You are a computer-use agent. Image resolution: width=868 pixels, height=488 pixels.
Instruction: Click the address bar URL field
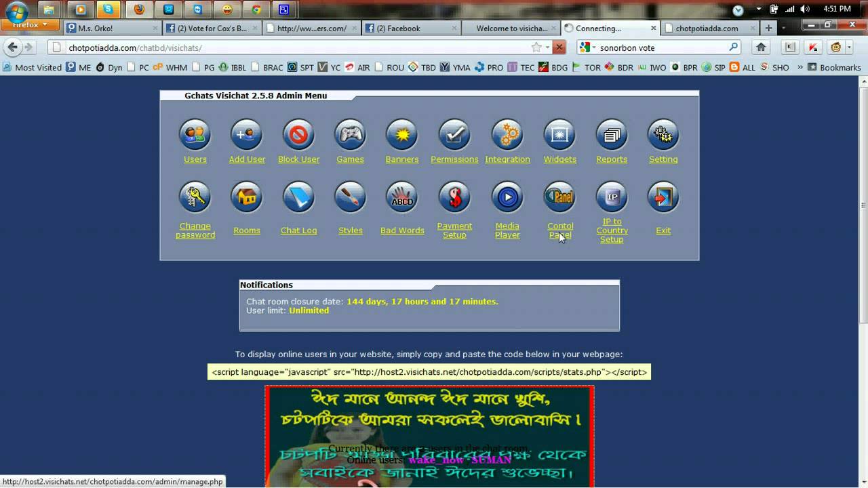click(298, 47)
